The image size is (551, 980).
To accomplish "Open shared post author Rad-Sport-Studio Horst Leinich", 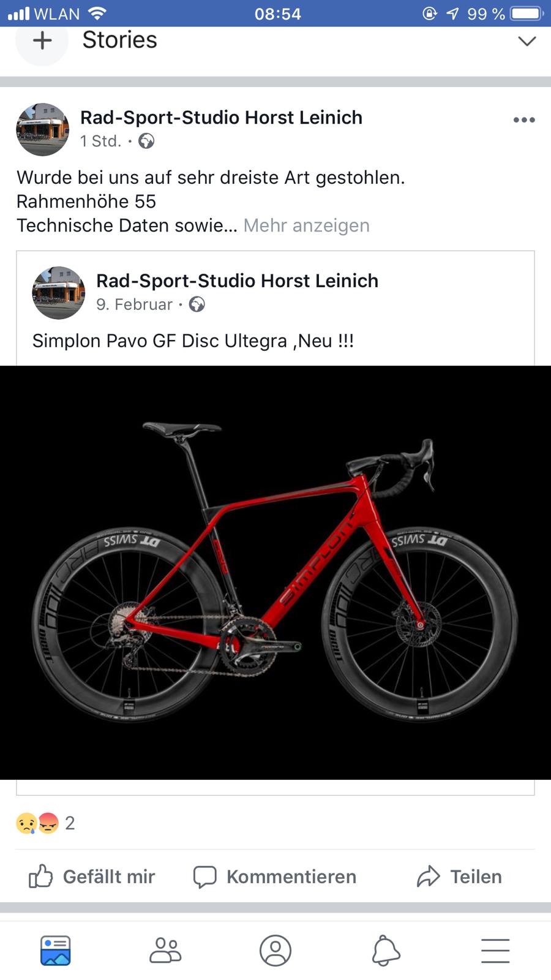I will tap(237, 281).
